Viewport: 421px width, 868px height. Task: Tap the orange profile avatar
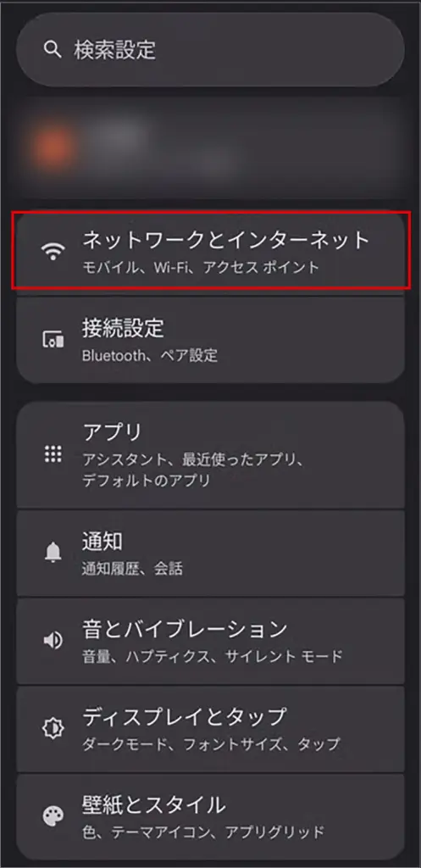pyautogui.click(x=53, y=147)
